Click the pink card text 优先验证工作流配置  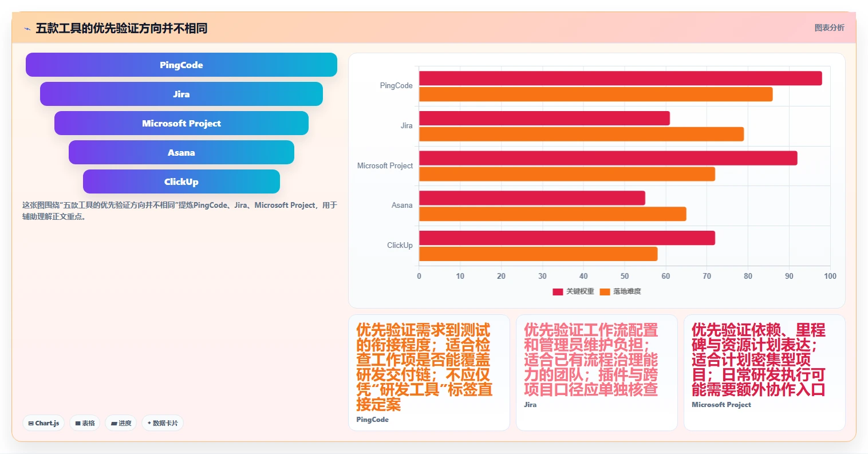pos(591,360)
